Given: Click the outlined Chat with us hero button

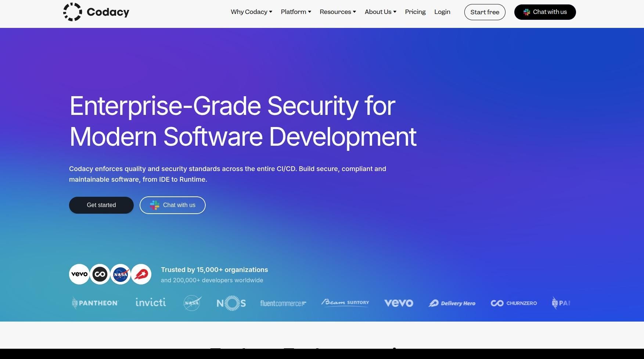Looking at the screenshot, I should tap(173, 205).
